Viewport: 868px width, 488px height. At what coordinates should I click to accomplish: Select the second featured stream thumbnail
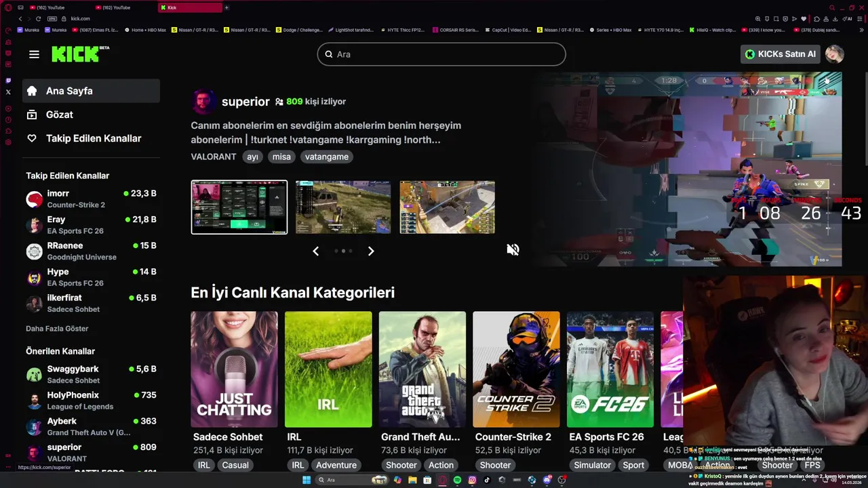tap(343, 207)
